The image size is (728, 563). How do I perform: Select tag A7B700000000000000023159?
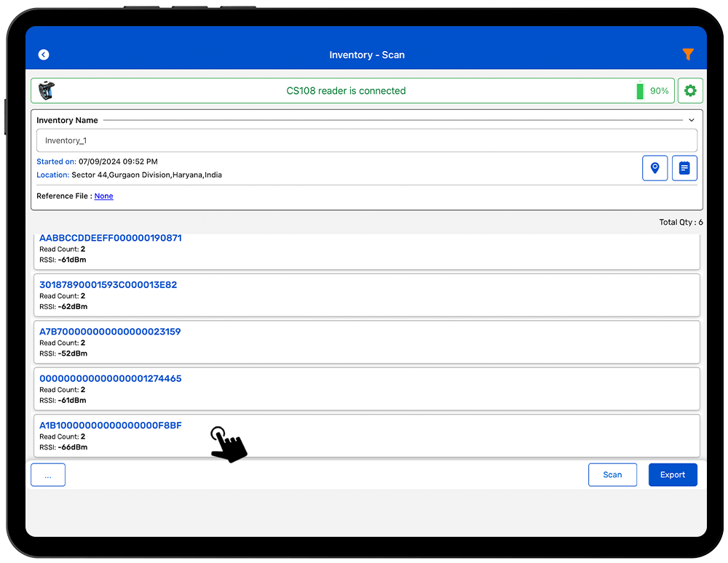(x=110, y=332)
